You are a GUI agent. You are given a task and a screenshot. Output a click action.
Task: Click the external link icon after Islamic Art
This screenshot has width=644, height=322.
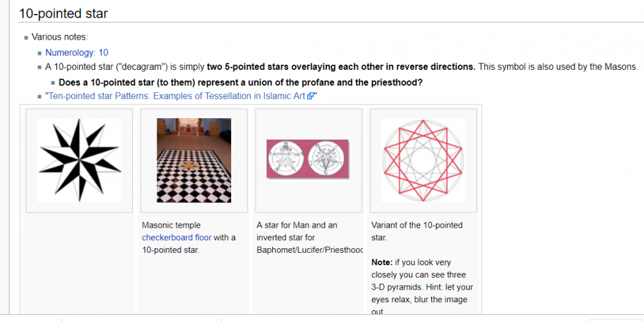click(x=310, y=96)
